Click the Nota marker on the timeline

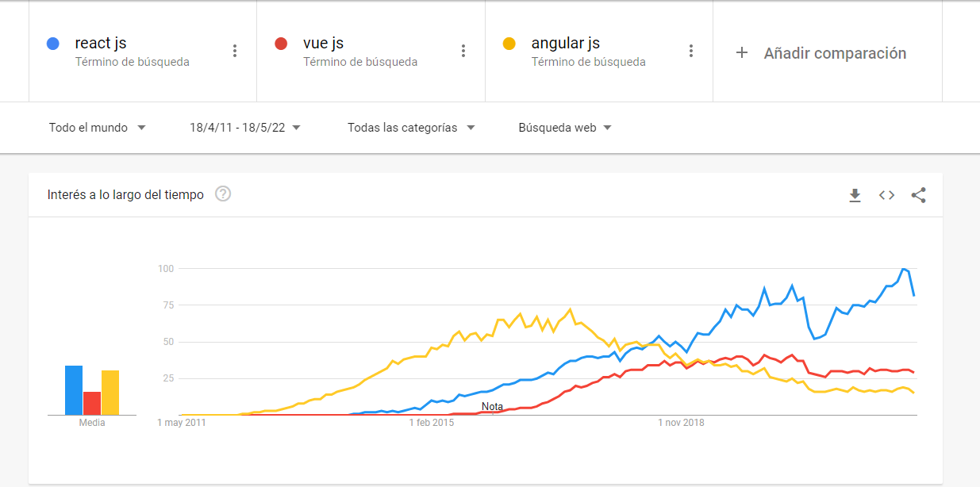[x=492, y=407]
